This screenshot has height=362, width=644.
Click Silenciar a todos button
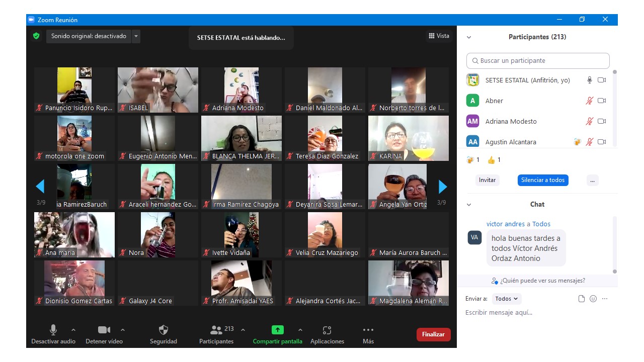(x=543, y=180)
